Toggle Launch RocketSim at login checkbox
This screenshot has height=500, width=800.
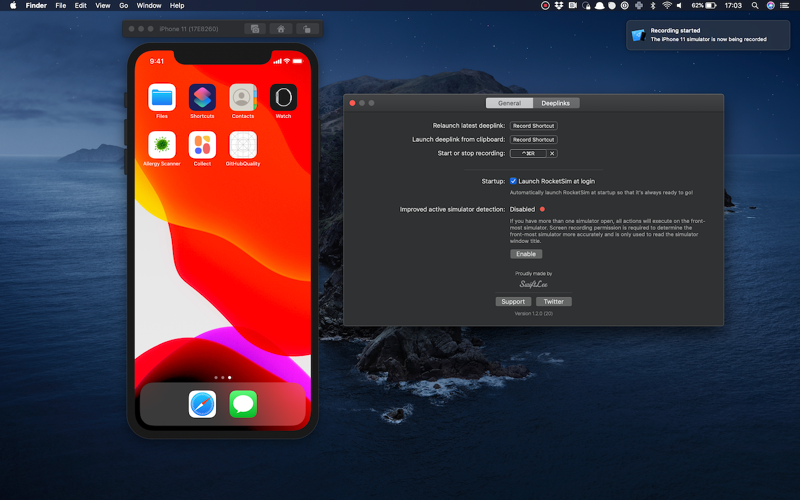513,181
